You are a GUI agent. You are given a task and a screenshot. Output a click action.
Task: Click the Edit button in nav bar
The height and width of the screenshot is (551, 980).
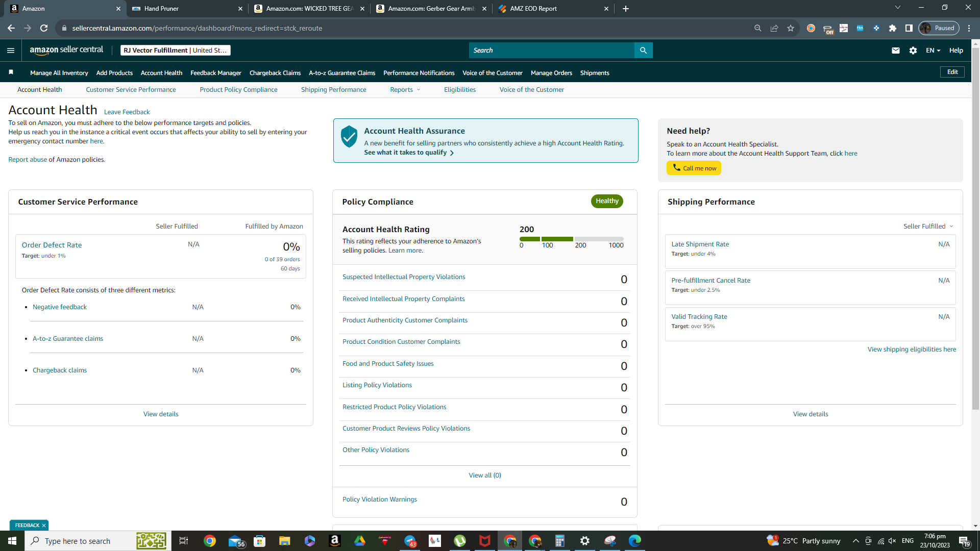pyautogui.click(x=952, y=72)
